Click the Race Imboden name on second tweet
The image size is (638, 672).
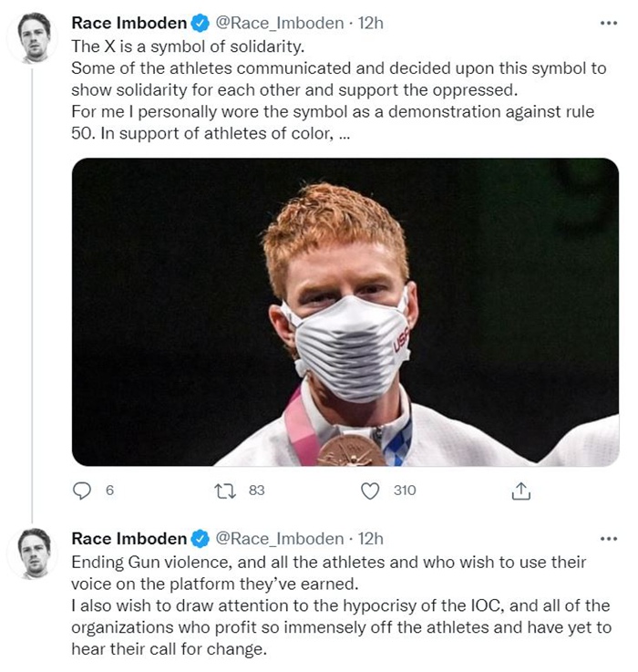[x=129, y=539]
